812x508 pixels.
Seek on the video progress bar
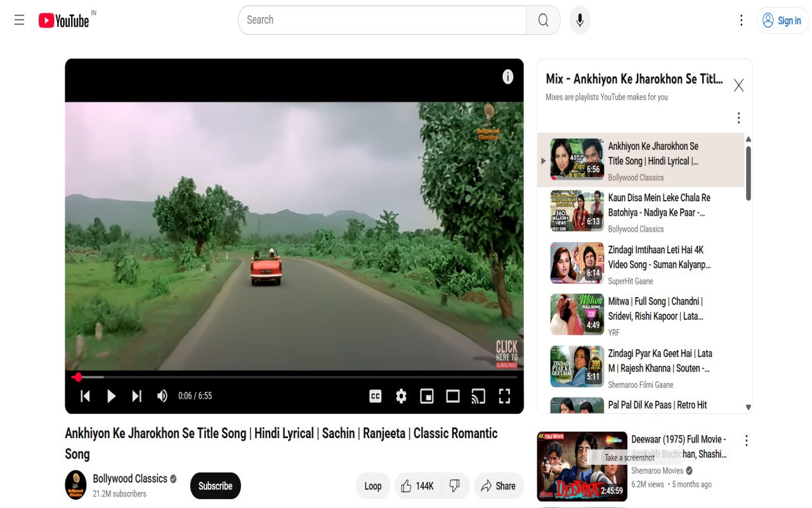[x=294, y=377]
